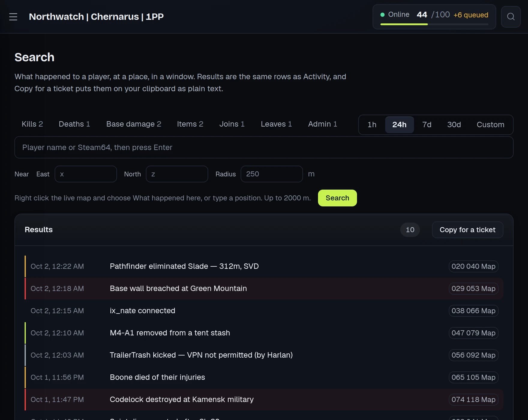Open the 047 079 Map link
This screenshot has height=420, width=528.
click(x=473, y=333)
